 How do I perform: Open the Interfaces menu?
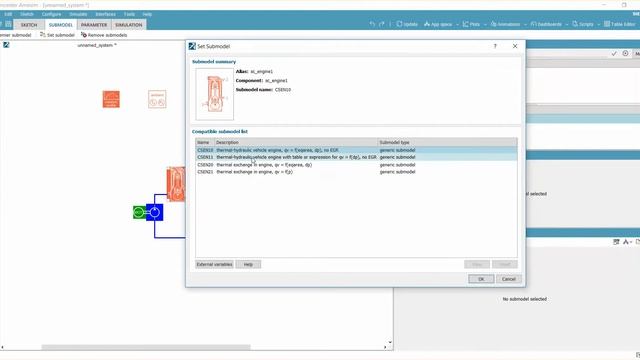coord(105,14)
